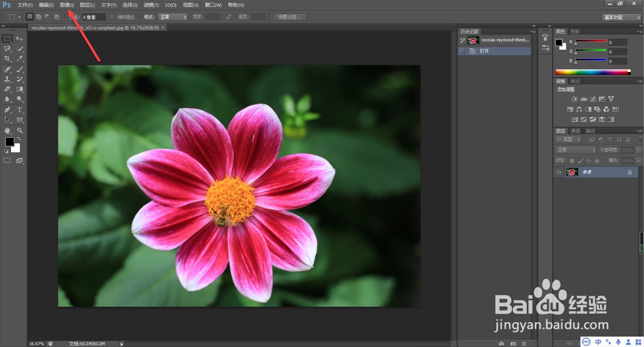
Task: Switch to the 通道 channels tab
Action: pos(575,131)
